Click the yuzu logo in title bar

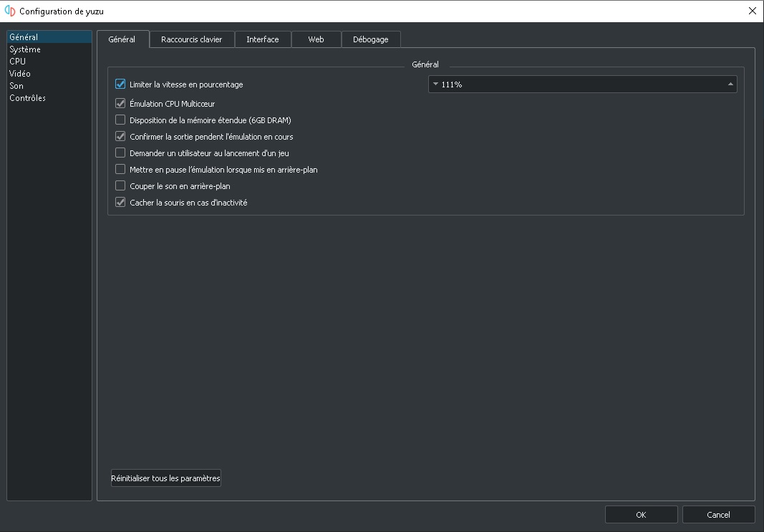[x=10, y=11]
